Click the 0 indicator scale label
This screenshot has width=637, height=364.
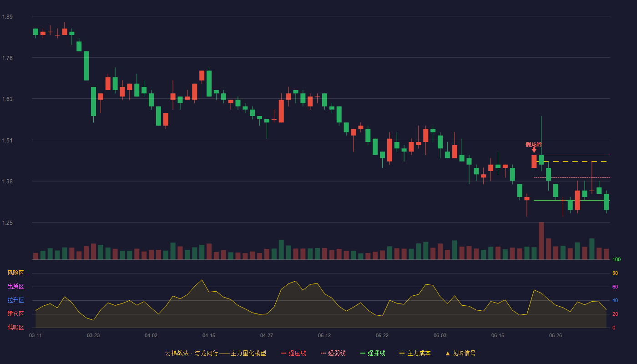[614, 328]
